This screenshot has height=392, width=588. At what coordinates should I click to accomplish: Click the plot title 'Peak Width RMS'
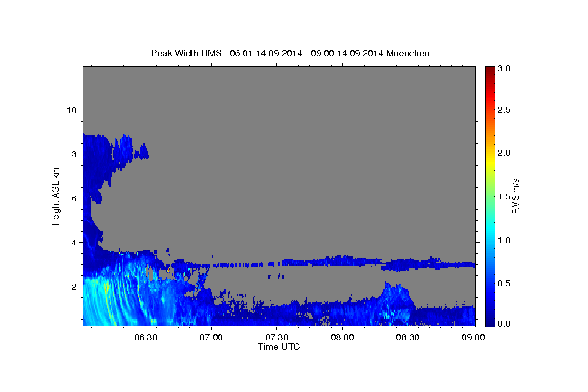click(x=186, y=53)
